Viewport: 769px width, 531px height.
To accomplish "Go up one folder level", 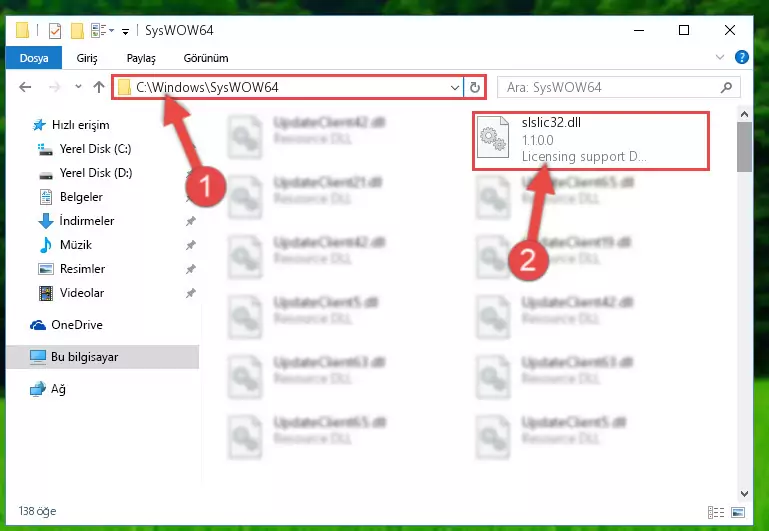I will pos(99,87).
